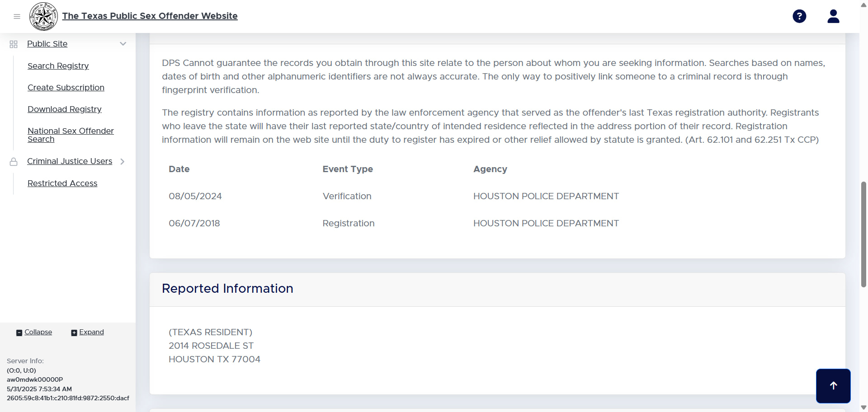This screenshot has width=868, height=412.
Task: Click the (O:0, U:0) server info line
Action: (x=21, y=370)
